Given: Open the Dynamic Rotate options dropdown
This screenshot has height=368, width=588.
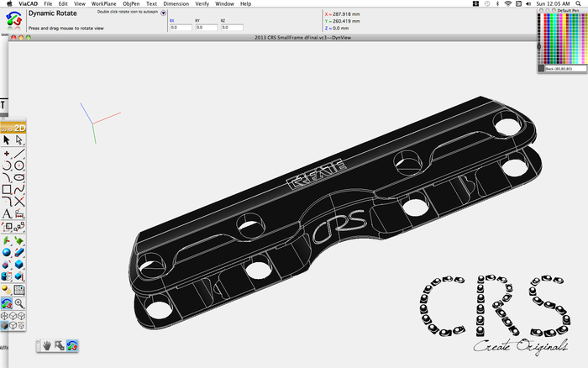Looking at the screenshot, I should click(163, 13).
